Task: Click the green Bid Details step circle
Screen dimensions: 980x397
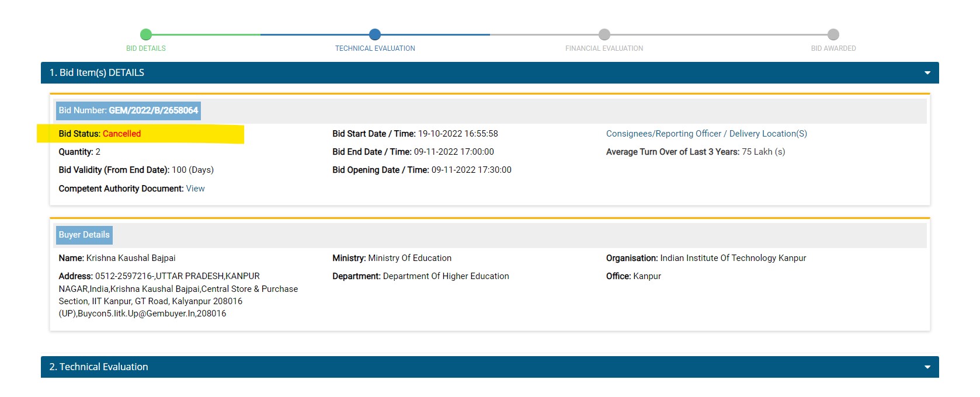Action: (146, 34)
